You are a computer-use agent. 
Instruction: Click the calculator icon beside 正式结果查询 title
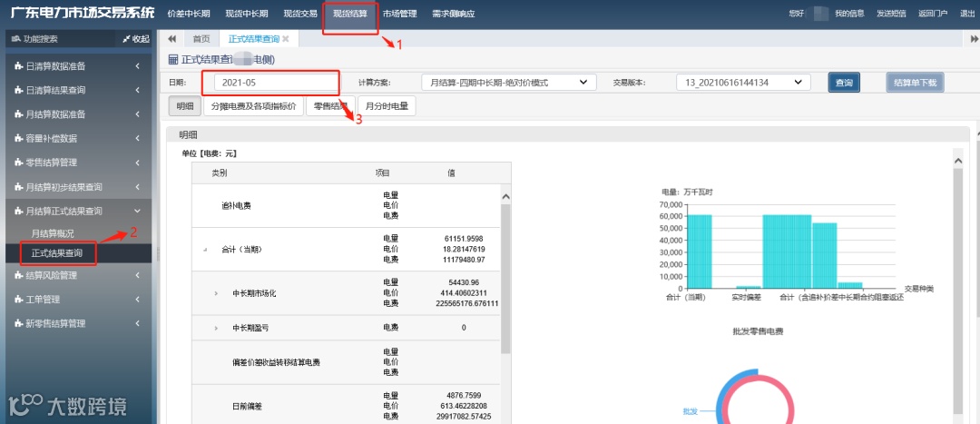(x=173, y=60)
